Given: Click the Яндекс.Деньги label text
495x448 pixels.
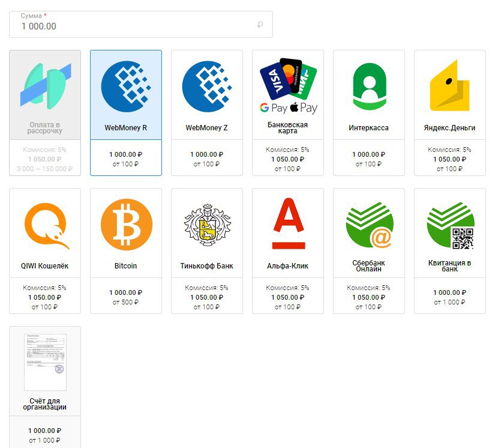Looking at the screenshot, I should pyautogui.click(x=449, y=128).
